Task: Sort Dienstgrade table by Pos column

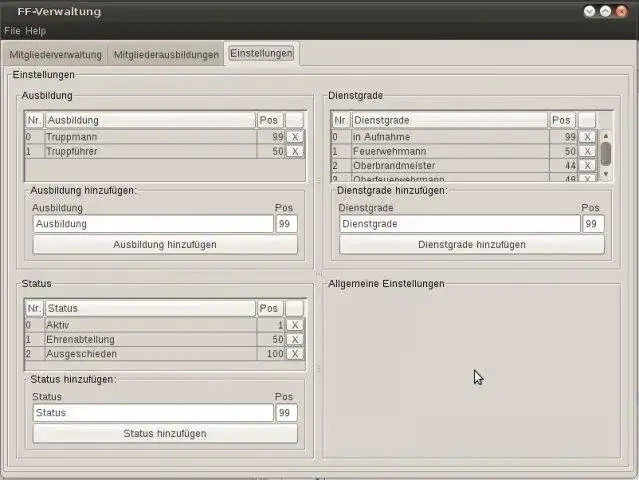Action: [562, 120]
